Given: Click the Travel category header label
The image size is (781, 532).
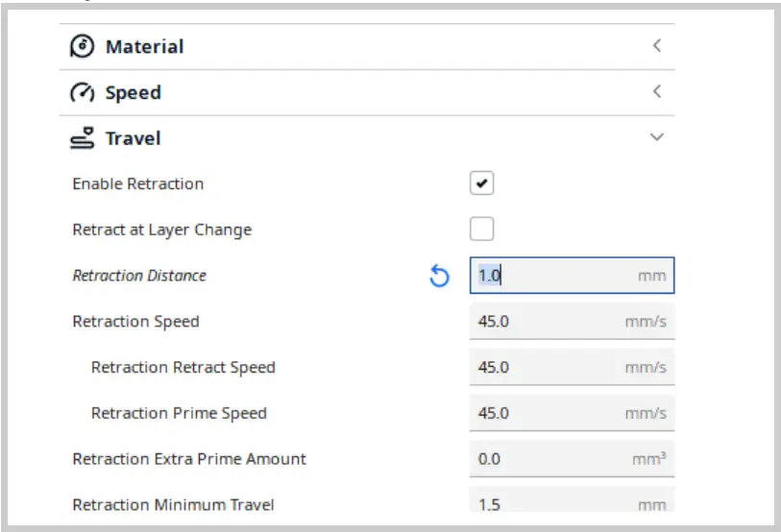Looking at the screenshot, I should pyautogui.click(x=133, y=139).
